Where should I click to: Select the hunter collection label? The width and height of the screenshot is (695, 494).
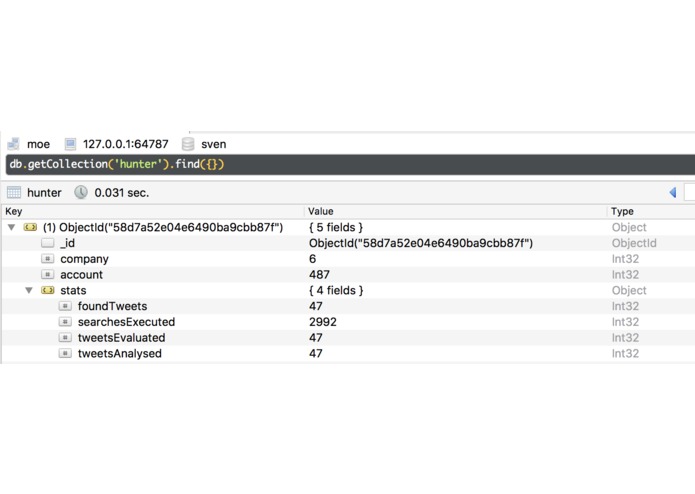[x=44, y=193]
